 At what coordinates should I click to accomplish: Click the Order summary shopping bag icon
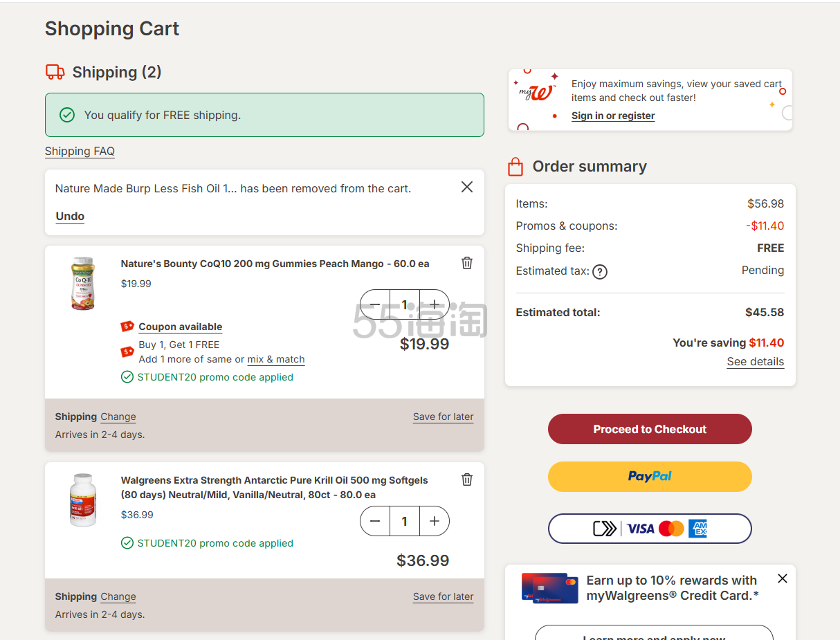point(515,167)
